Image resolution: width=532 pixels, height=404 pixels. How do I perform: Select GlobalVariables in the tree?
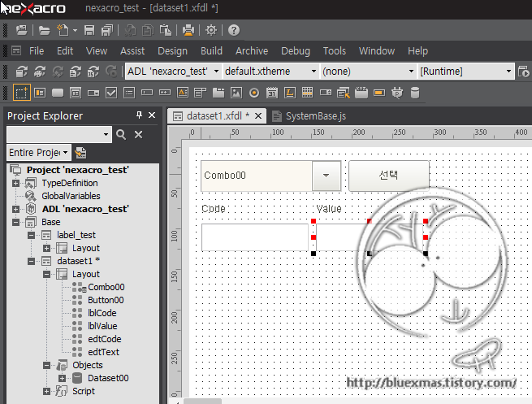(71, 196)
